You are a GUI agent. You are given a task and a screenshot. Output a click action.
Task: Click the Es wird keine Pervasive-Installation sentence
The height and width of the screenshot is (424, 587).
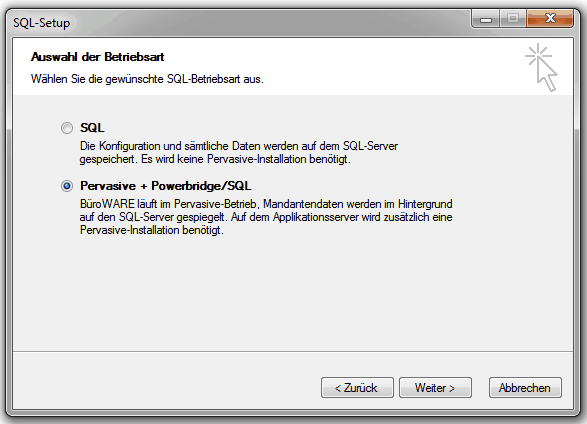pyautogui.click(x=246, y=159)
